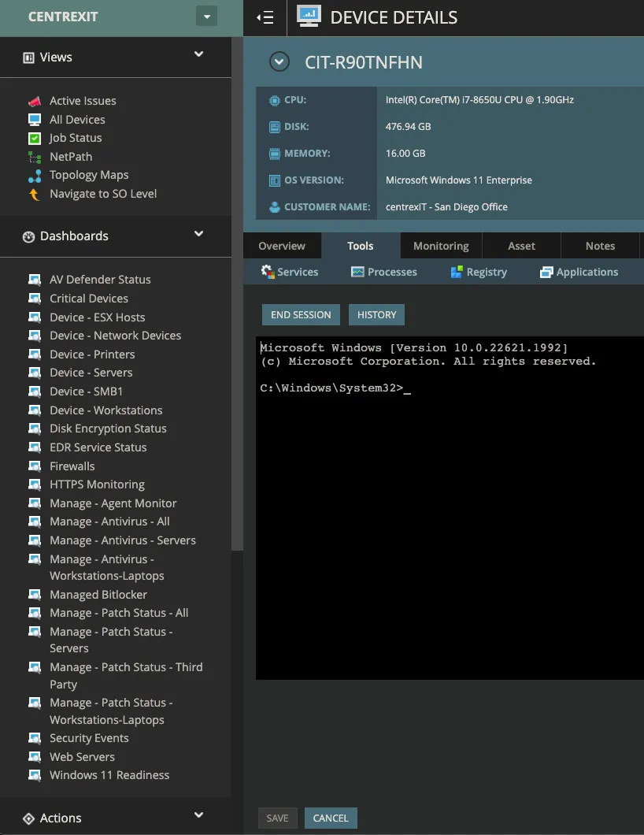
Task: Click the AV Defender Status dashboard icon
Action: 35,280
